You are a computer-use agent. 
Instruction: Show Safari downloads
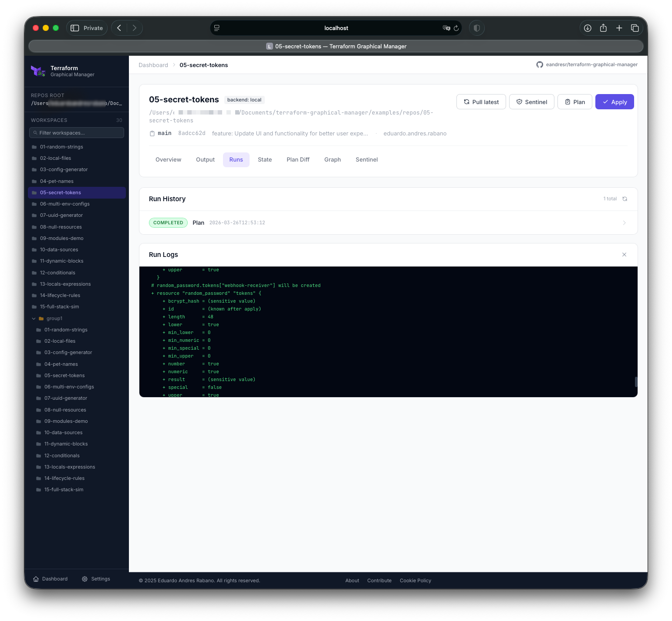pyautogui.click(x=588, y=28)
